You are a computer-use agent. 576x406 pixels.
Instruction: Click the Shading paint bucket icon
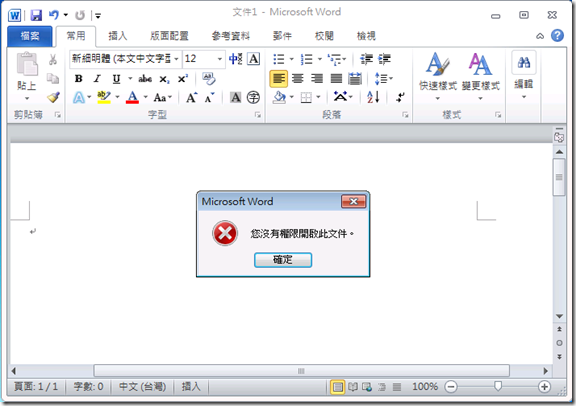[280, 98]
